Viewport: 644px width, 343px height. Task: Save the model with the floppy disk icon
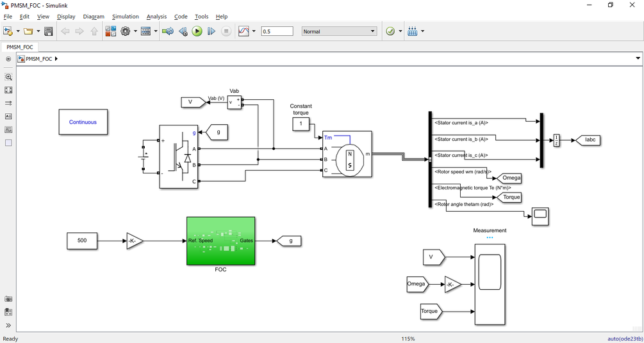49,31
